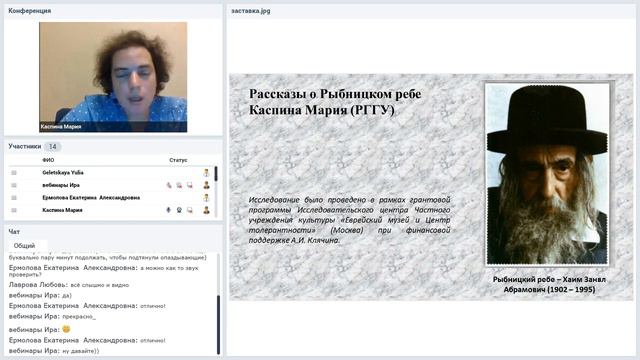
Task: Click the screen-share icon of вебинары Ира
Action: click(190, 185)
